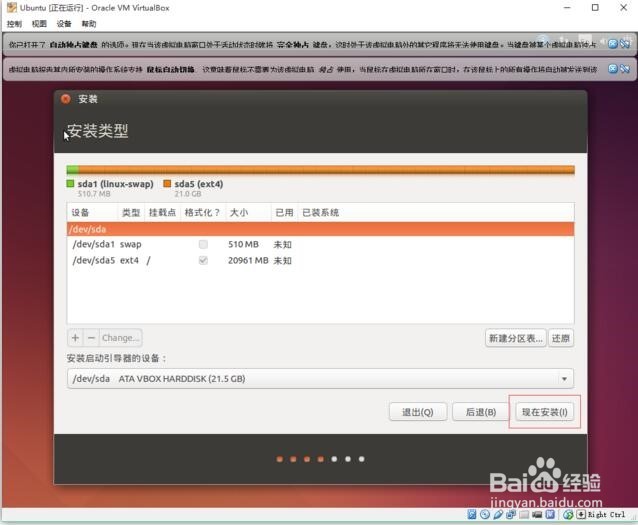Open the 视图 menu

coord(39,24)
